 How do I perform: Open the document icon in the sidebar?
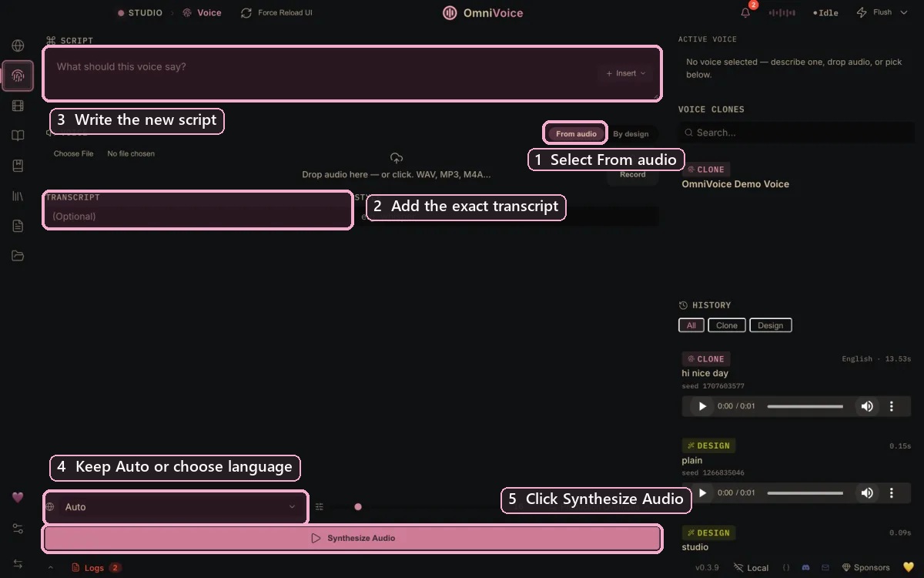(x=18, y=226)
